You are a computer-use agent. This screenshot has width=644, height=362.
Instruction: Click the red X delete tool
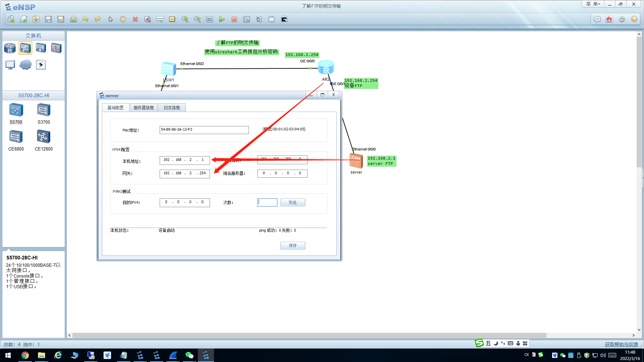(135, 19)
